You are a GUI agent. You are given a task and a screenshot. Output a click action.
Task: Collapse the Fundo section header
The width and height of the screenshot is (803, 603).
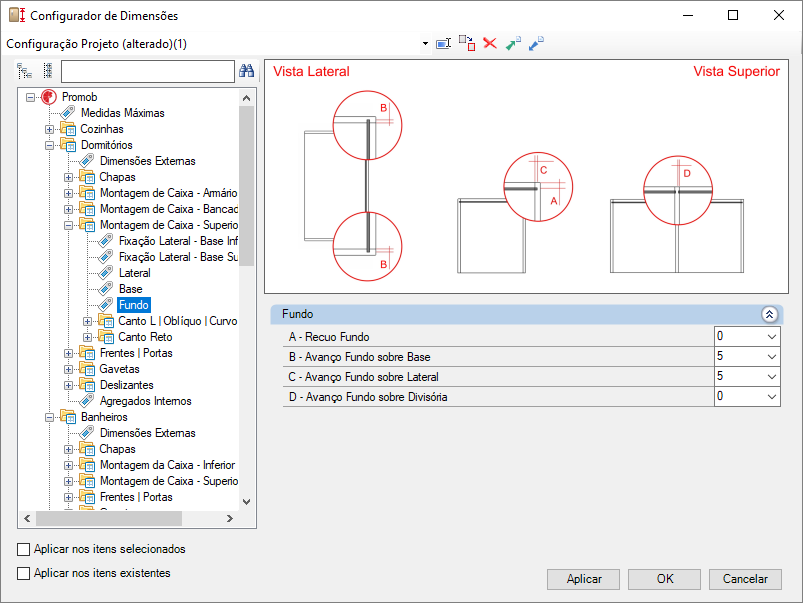click(769, 314)
